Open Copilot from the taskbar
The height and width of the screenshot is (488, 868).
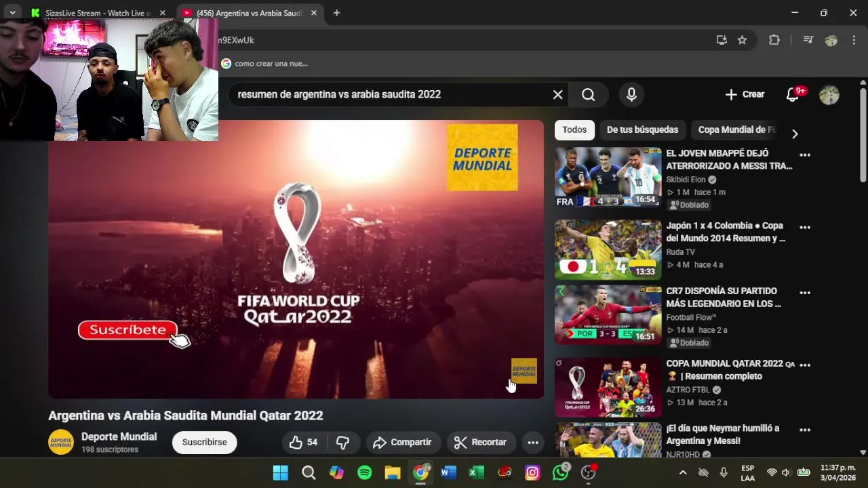click(337, 472)
